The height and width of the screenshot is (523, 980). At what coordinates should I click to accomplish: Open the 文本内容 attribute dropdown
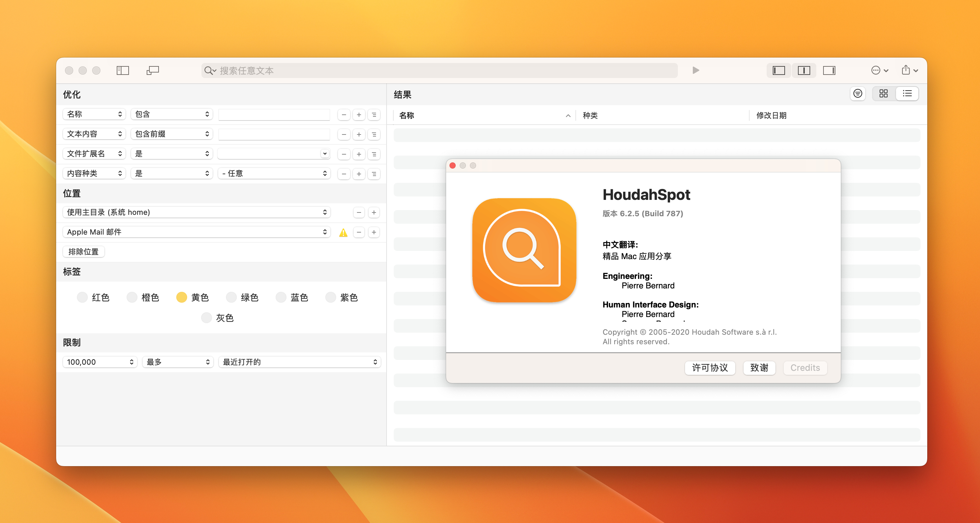coord(94,134)
